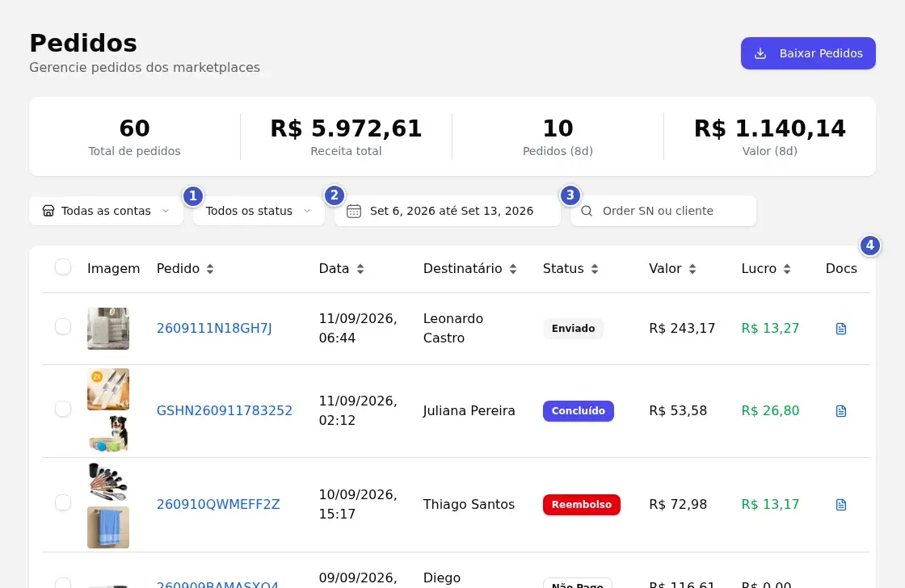Open the Todos os status dropdown
This screenshot has width=905, height=588.
coord(259,211)
